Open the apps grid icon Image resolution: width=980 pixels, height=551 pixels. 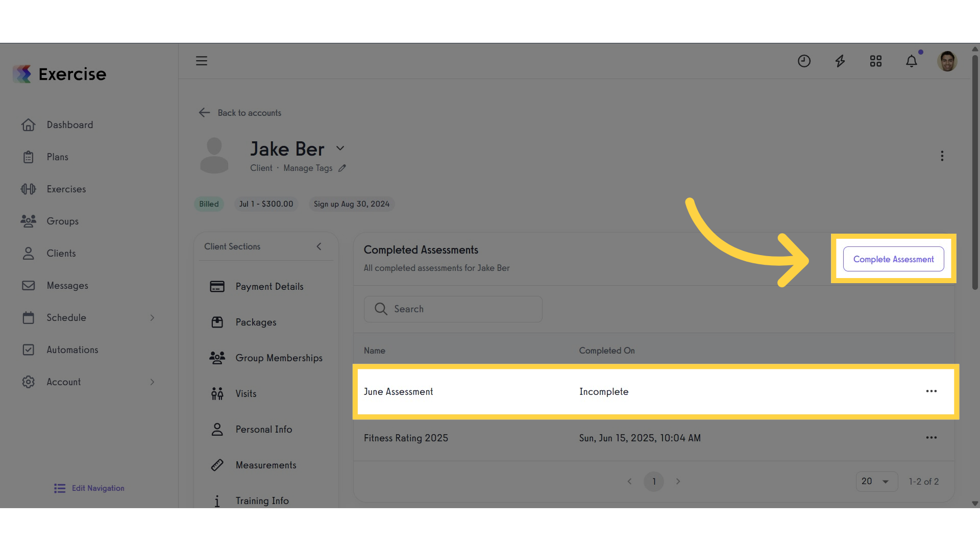(x=876, y=61)
